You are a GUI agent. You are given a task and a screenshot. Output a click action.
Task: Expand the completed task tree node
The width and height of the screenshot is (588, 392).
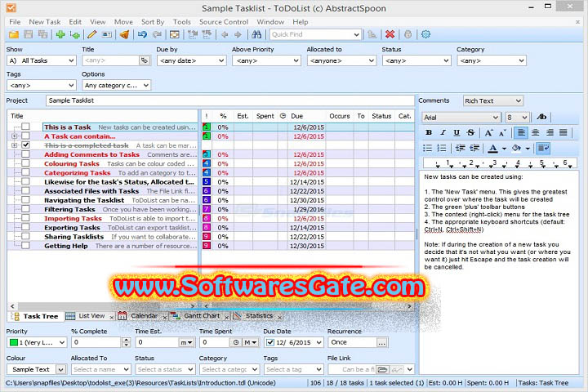[14, 145]
